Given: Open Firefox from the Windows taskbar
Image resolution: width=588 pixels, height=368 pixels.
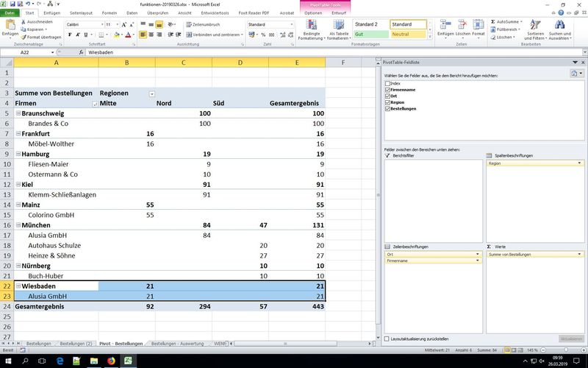Looking at the screenshot, I should coord(112,361).
